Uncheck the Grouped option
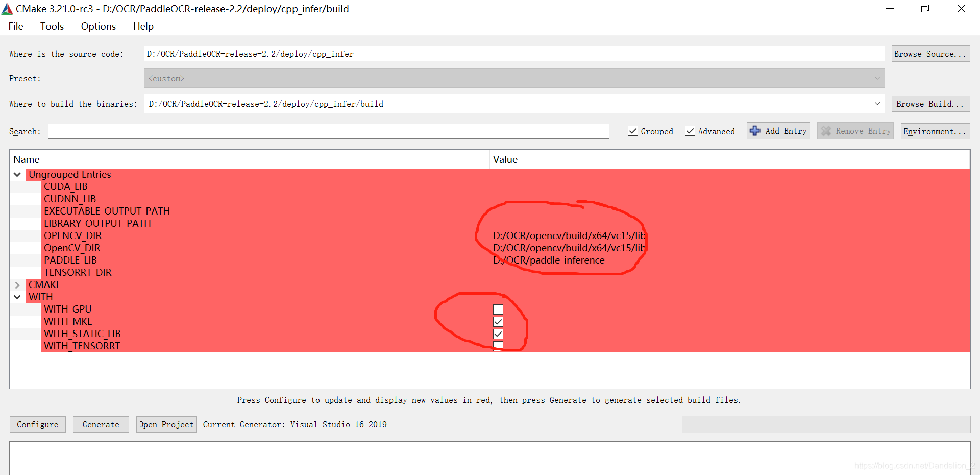Image resolution: width=980 pixels, height=475 pixels. [633, 131]
